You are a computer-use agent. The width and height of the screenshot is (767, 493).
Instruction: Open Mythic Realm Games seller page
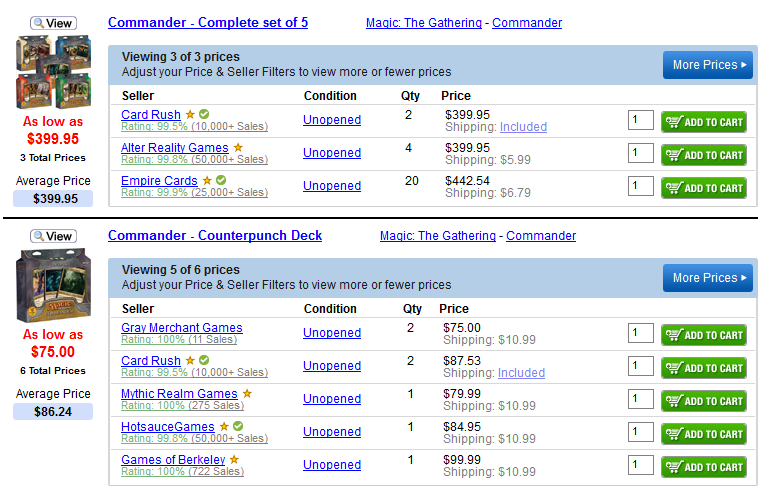[179, 394]
